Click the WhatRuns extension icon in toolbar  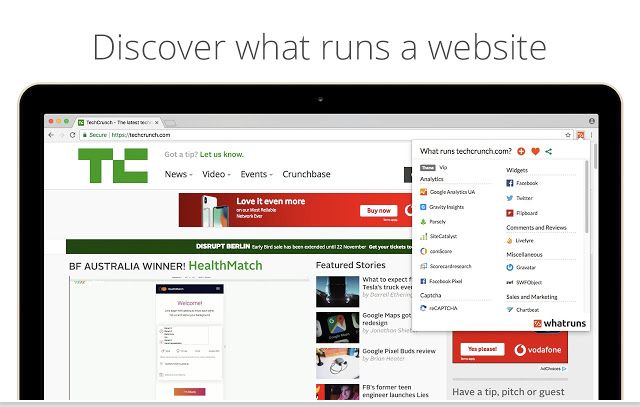pyautogui.click(x=580, y=135)
